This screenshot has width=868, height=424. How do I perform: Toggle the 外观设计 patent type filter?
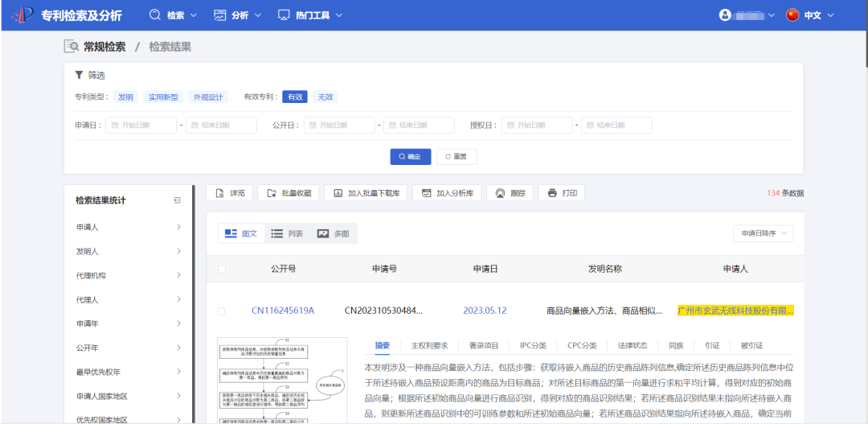pyautogui.click(x=208, y=97)
